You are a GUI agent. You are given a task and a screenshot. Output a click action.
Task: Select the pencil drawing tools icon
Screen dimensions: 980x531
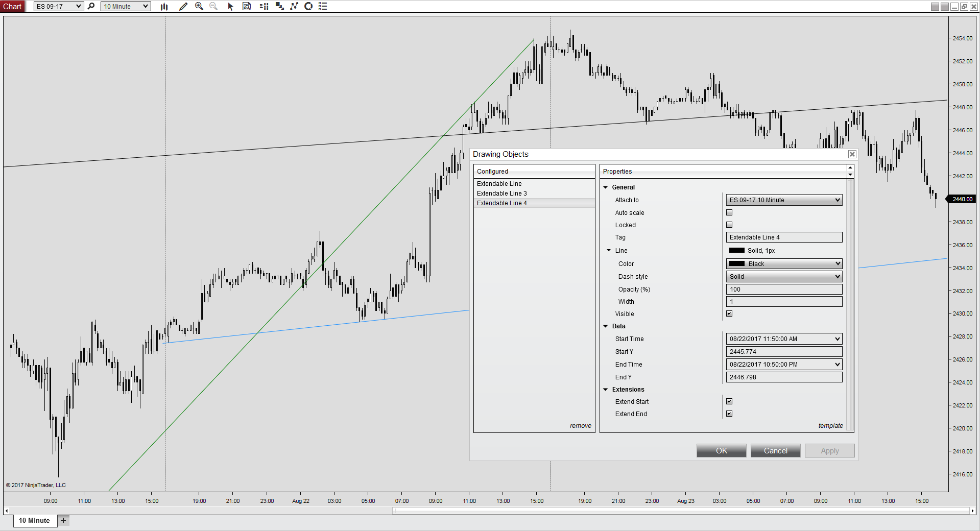click(x=183, y=7)
